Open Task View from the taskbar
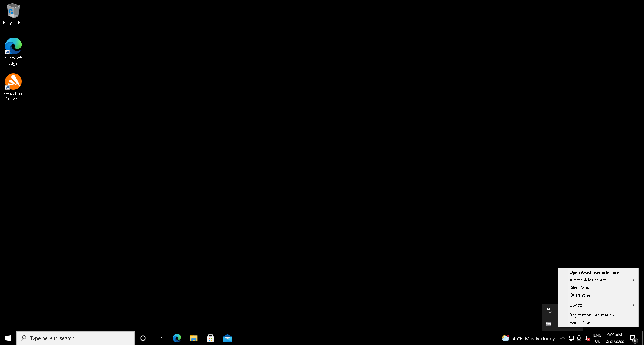Viewport: 644px width, 345px height. click(159, 338)
